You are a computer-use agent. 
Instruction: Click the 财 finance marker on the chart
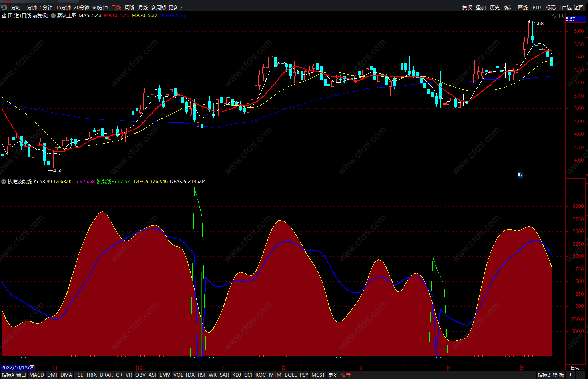(520, 175)
